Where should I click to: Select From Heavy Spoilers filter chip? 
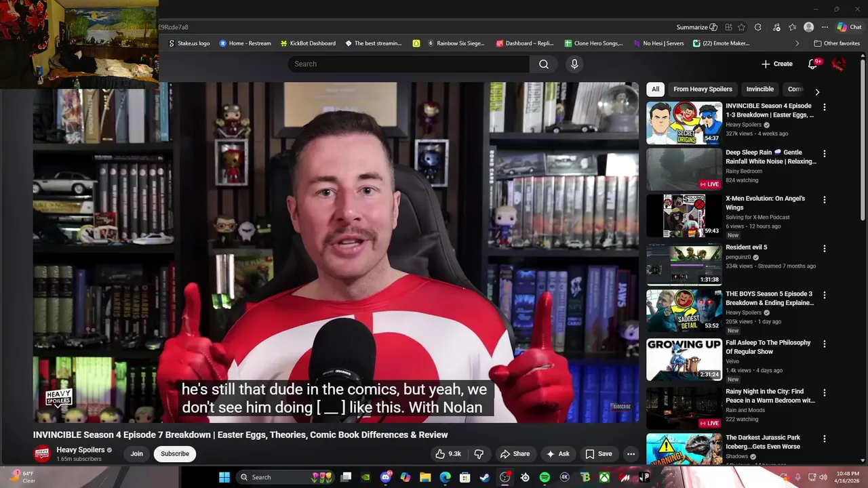pyautogui.click(x=703, y=89)
